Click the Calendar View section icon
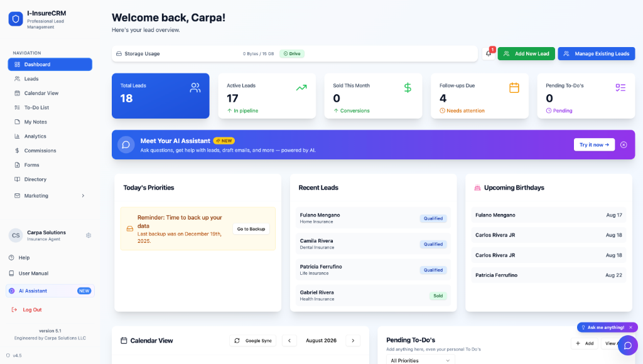Image resolution: width=643 pixels, height=364 pixels. (x=124, y=341)
